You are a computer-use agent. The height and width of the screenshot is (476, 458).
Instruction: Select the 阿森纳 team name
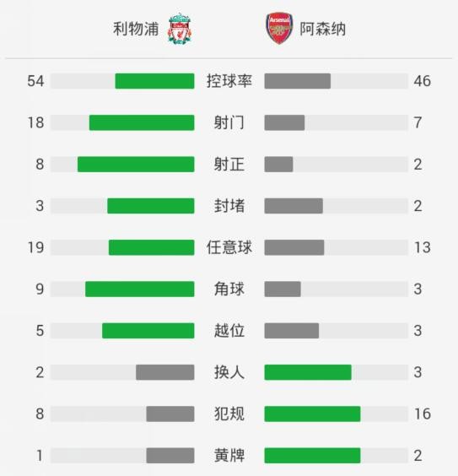click(323, 30)
